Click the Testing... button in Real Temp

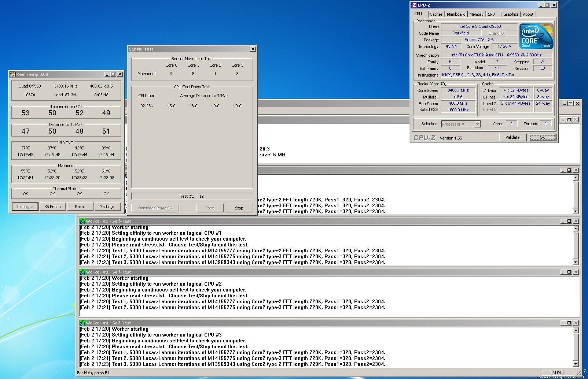(x=25, y=207)
